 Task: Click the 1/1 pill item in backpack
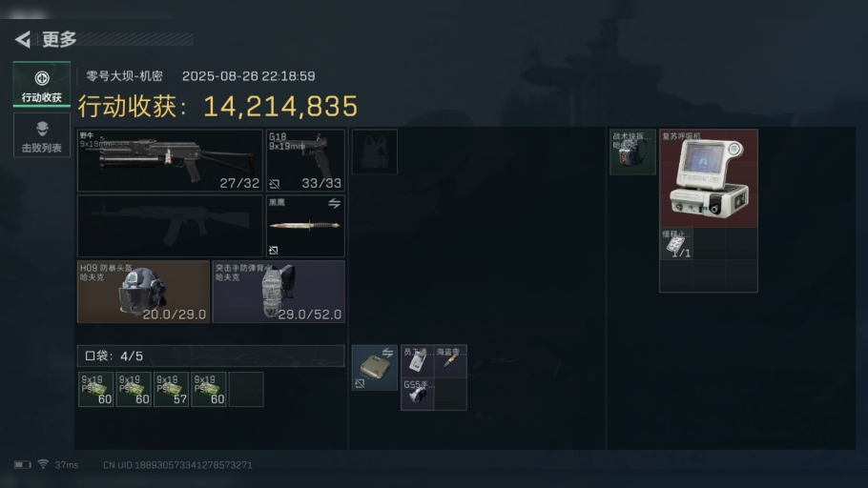(676, 244)
